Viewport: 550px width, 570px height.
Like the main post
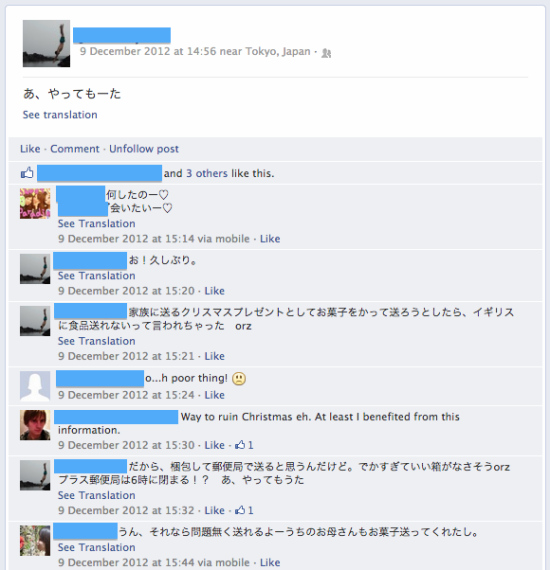coord(30,149)
